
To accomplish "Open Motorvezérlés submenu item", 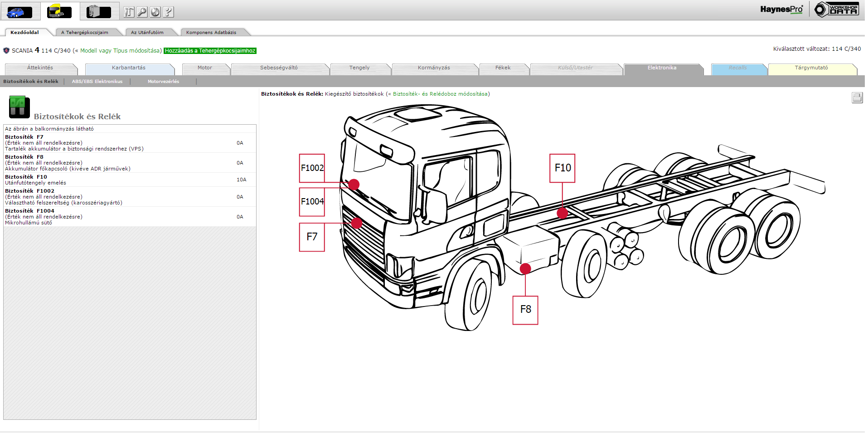I will (x=163, y=82).
